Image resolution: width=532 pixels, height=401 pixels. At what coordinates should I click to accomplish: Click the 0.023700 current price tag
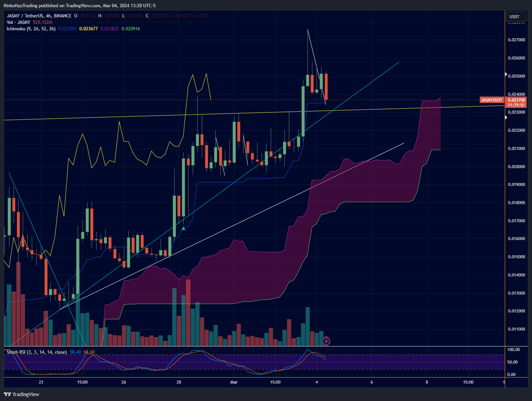[x=516, y=100]
